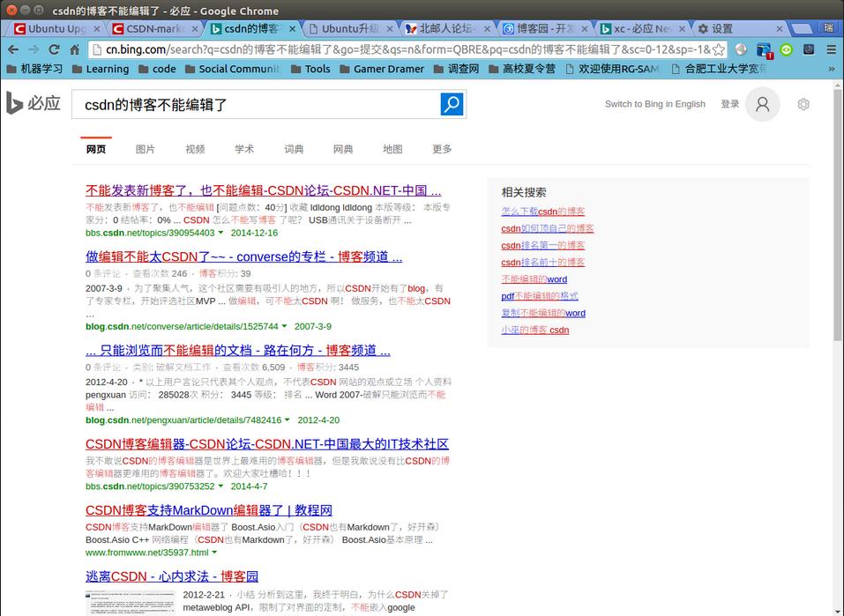Open the Chrome hamburger menu
The height and width of the screenshot is (616, 844).
click(831, 49)
